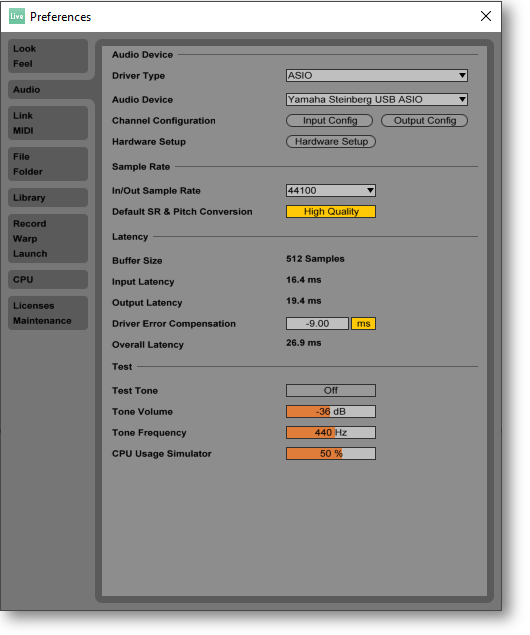Click the Channel Configuration label
Screen dimensions: 530x635
click(164, 121)
